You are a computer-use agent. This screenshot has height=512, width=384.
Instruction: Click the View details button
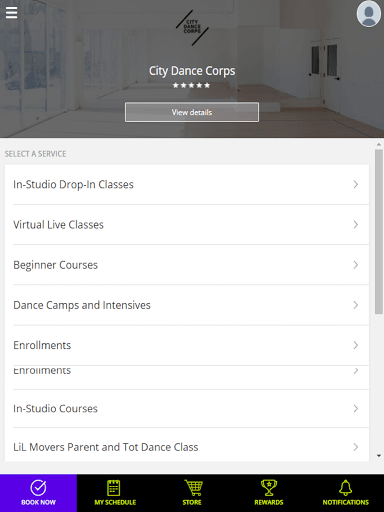pos(192,112)
